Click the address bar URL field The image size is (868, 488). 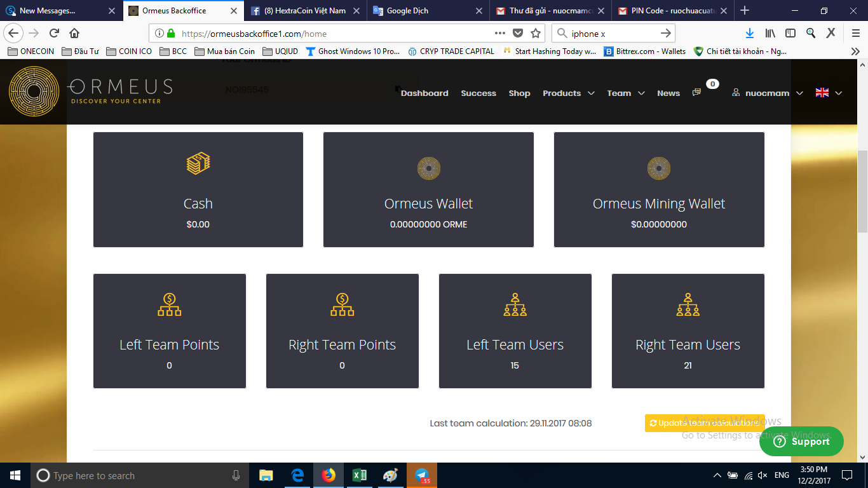(337, 33)
